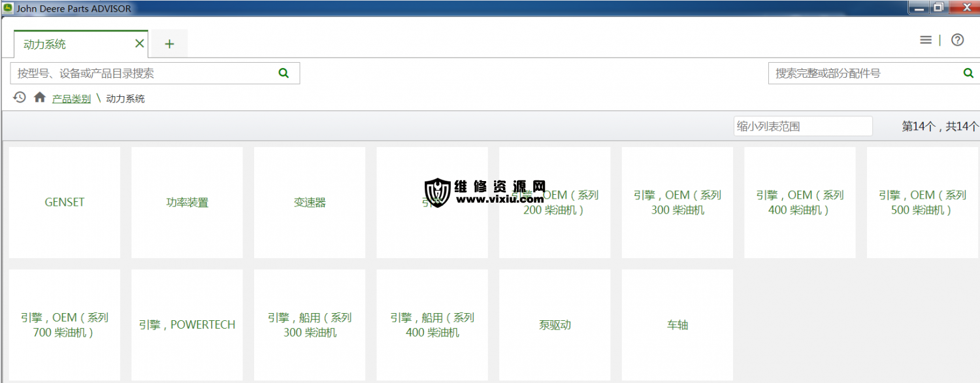Open the 引擎,OEM 系列 300 柴油机 tile

pos(678,203)
